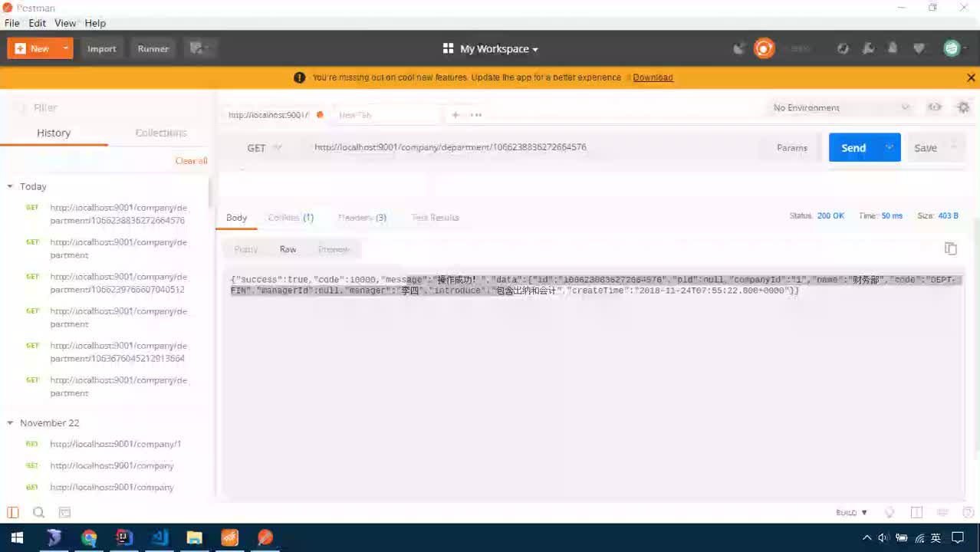This screenshot has height=552, width=980.
Task: Dismiss the orange update banner
Action: (x=971, y=77)
